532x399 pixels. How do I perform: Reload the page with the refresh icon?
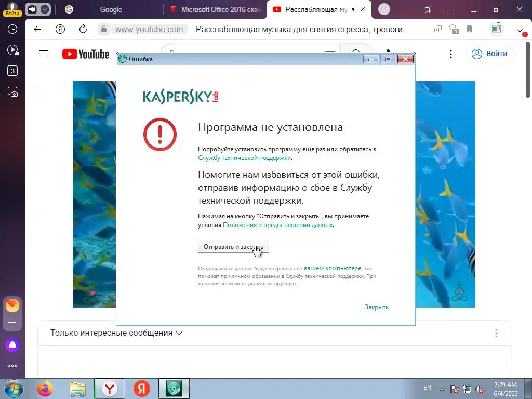(x=83, y=30)
